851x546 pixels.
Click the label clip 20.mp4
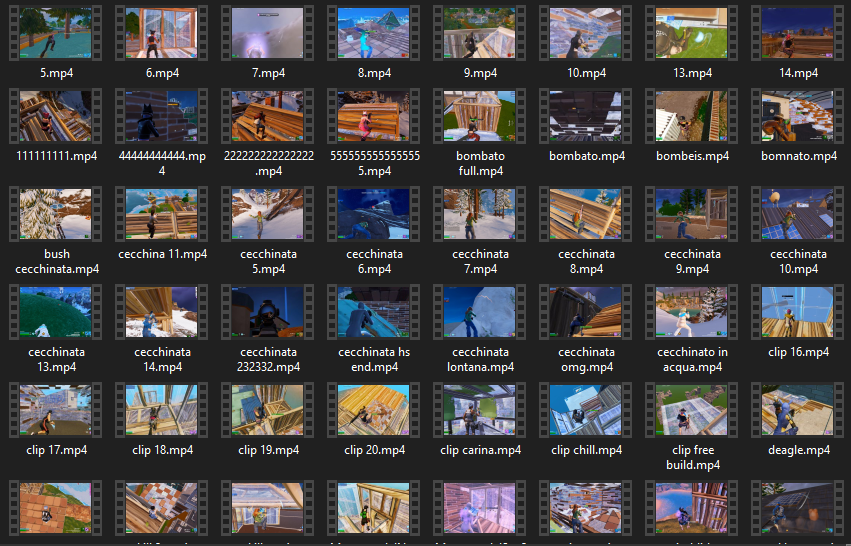click(374, 450)
